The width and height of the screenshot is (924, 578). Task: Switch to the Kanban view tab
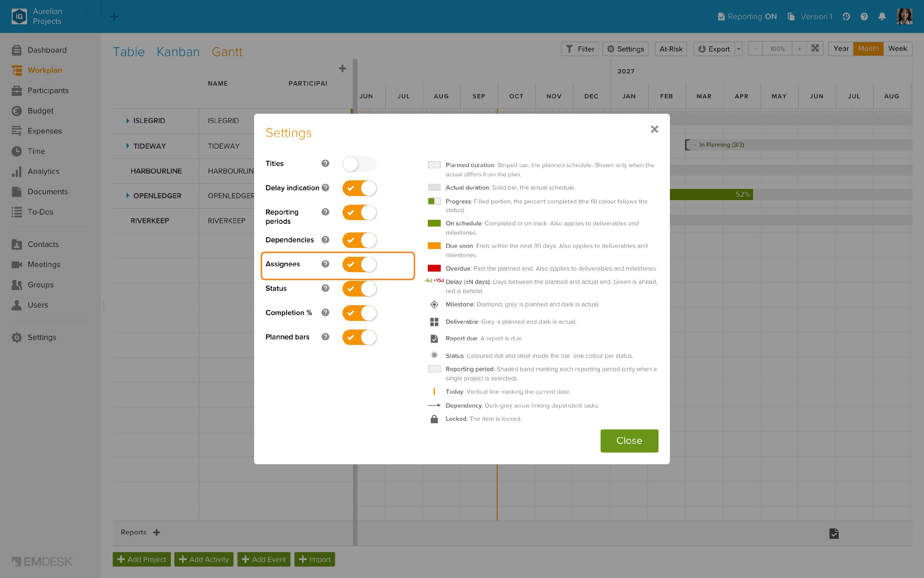[x=178, y=51]
